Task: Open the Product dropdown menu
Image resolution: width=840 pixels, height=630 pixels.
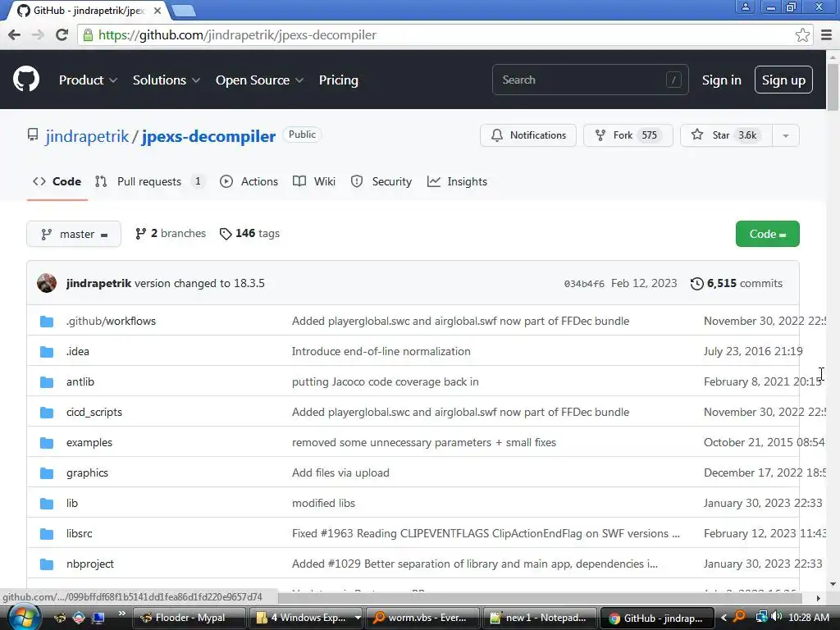Action: 88,80
